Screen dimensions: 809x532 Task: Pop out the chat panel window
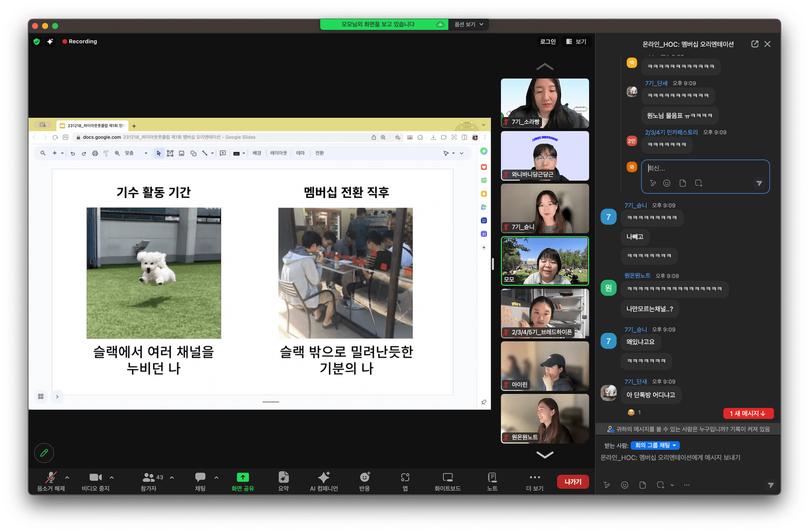pos(755,44)
